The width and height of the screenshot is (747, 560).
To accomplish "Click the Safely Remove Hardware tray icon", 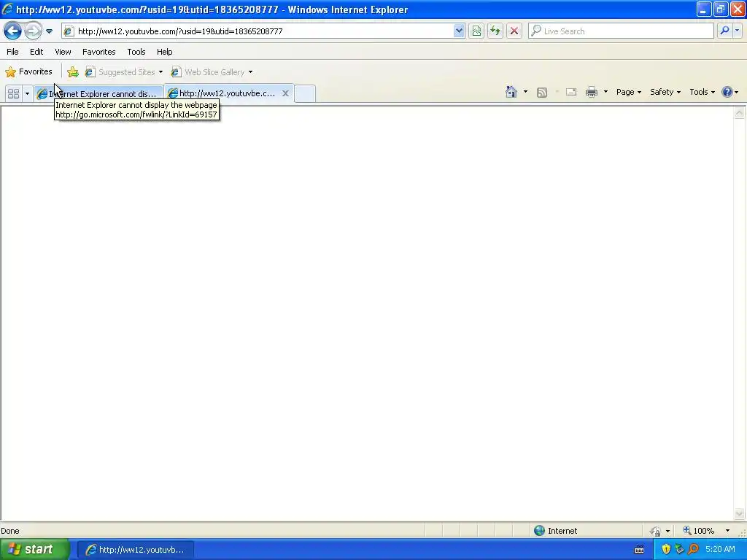I will 679,550.
